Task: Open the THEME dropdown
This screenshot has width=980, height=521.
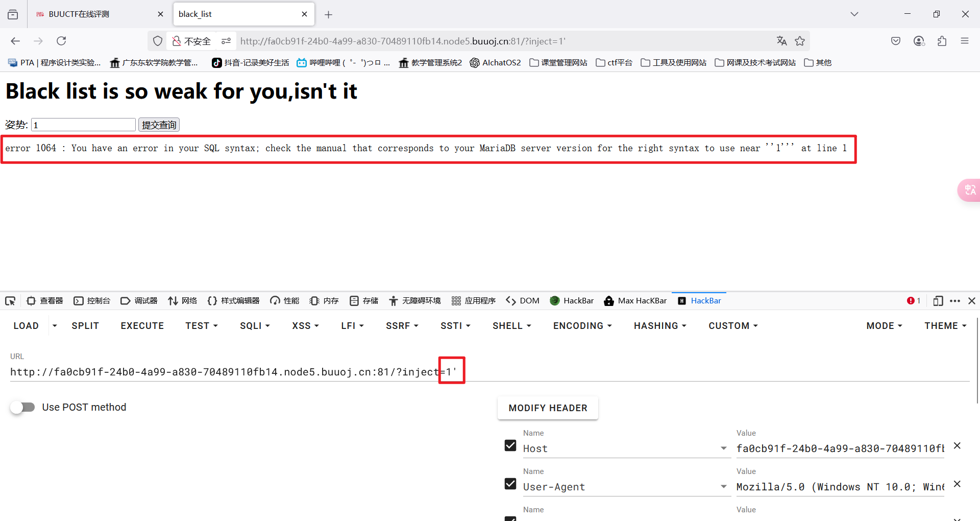Action: click(x=945, y=325)
